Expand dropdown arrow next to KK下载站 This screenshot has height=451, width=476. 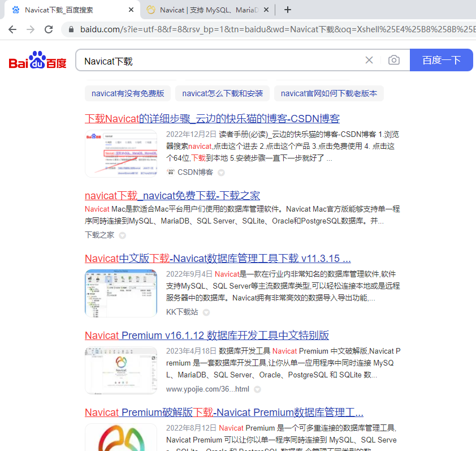coord(206,312)
